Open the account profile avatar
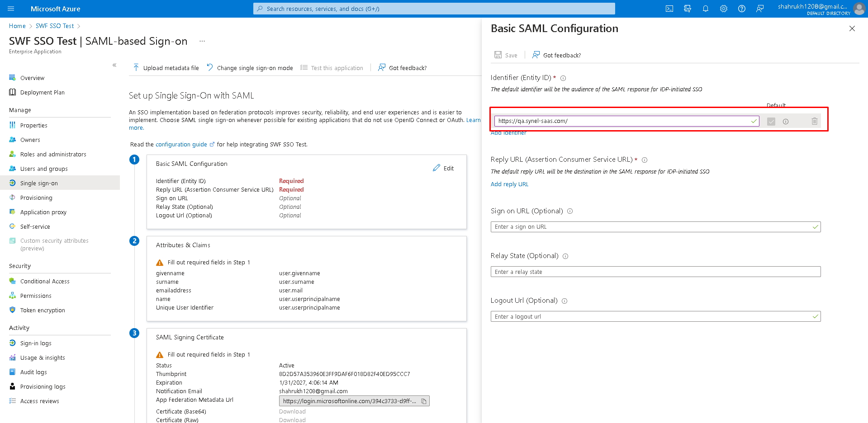868x423 pixels. click(859, 9)
